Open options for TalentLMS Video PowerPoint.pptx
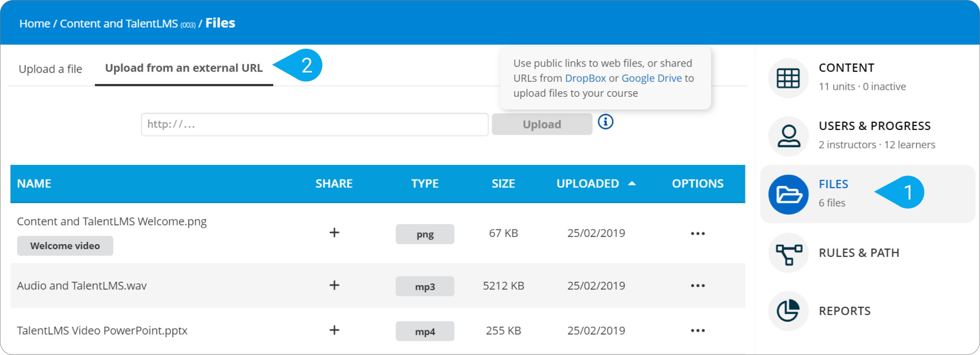The image size is (980, 355). coord(698,331)
